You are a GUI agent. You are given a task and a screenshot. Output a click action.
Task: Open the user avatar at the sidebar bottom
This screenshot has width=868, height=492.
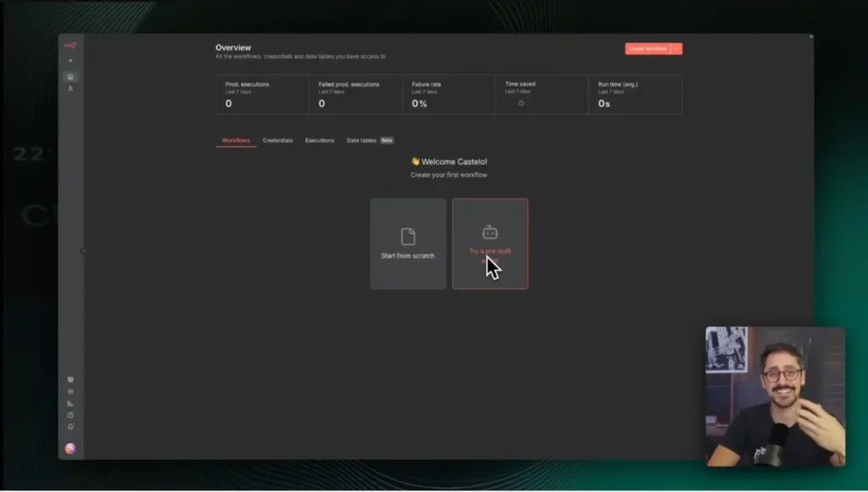click(71, 447)
